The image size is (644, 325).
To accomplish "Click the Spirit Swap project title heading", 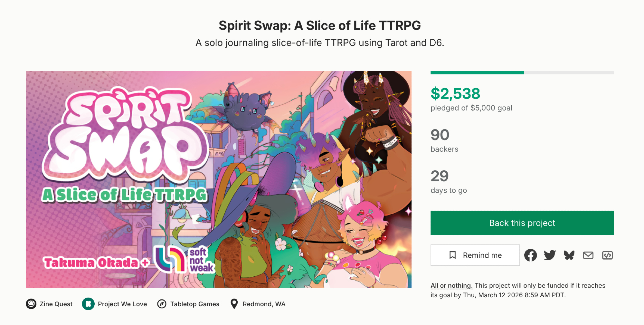I will coord(320,25).
